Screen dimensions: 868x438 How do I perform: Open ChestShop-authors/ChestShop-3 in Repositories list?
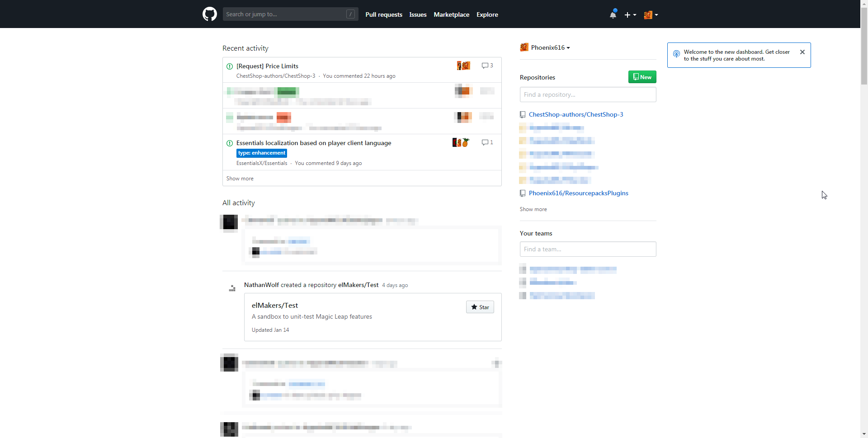coord(576,114)
